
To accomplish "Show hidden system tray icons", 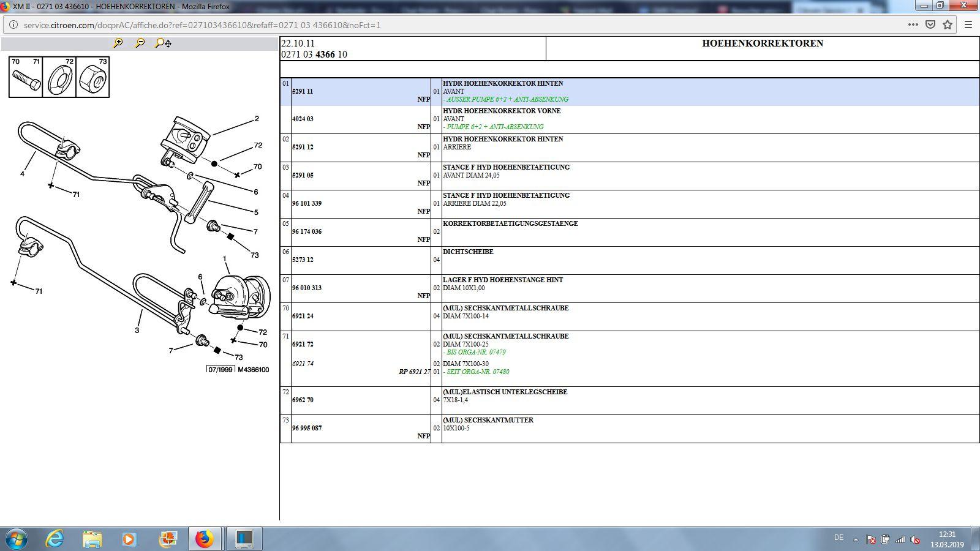I will pos(856,539).
